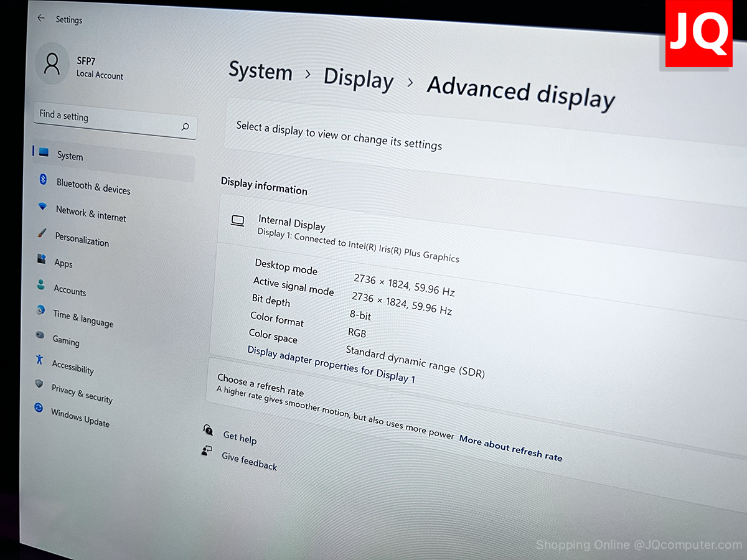Go to Personalization settings
Screen dimensions: 747x560
pyautogui.click(x=82, y=238)
